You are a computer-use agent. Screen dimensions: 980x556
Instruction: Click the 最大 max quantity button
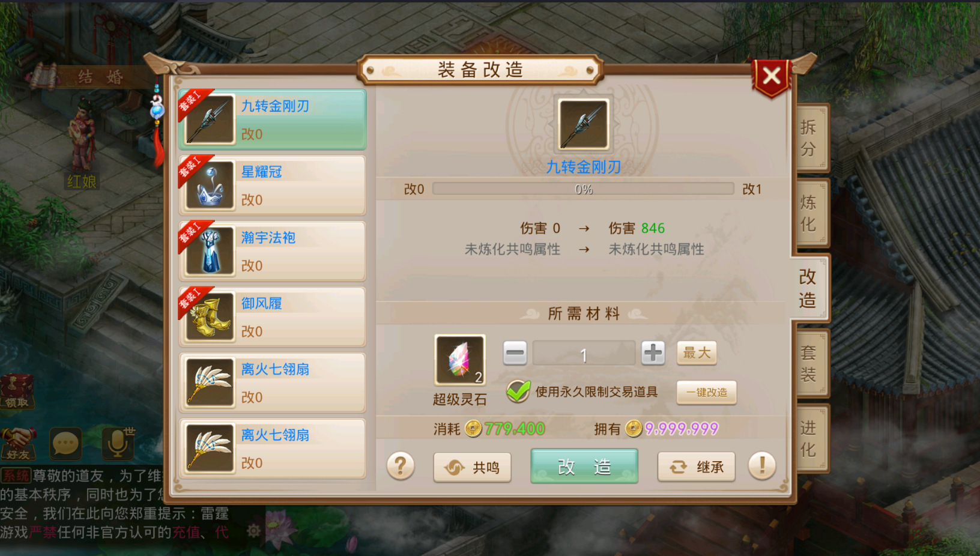697,353
